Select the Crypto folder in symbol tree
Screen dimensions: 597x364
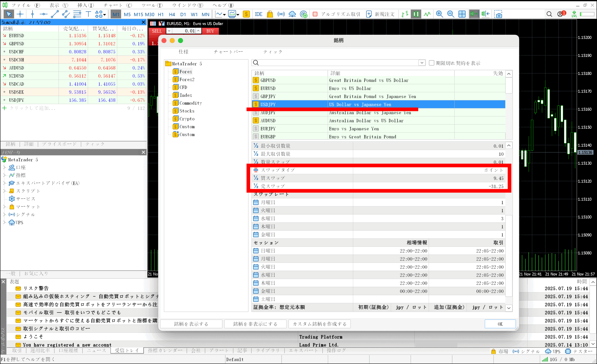(x=187, y=119)
